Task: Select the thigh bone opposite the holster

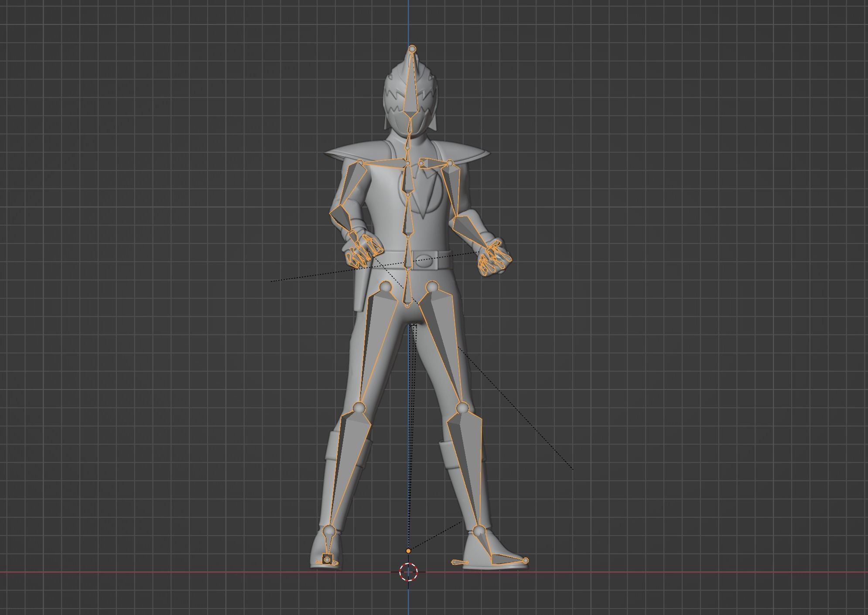Action: 442,345
